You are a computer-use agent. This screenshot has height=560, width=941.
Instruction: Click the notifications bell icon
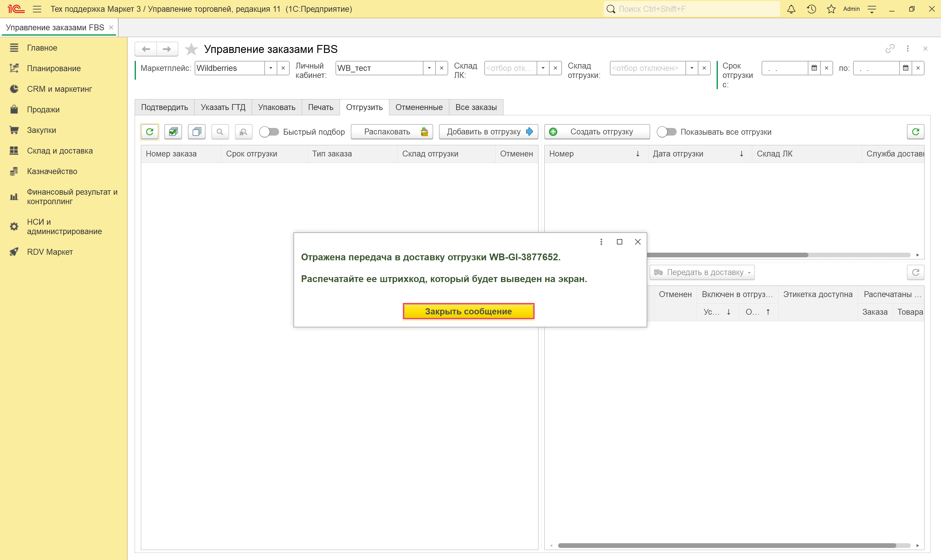[x=791, y=9]
